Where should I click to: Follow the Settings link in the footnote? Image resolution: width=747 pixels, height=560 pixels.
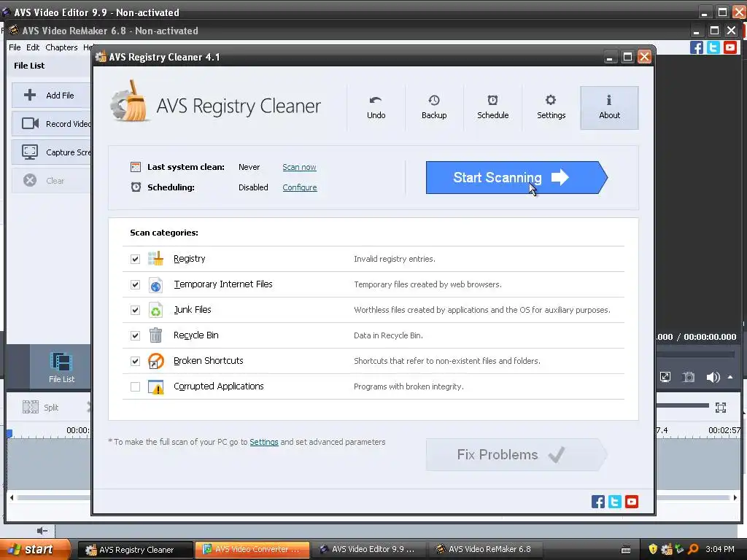(x=264, y=442)
